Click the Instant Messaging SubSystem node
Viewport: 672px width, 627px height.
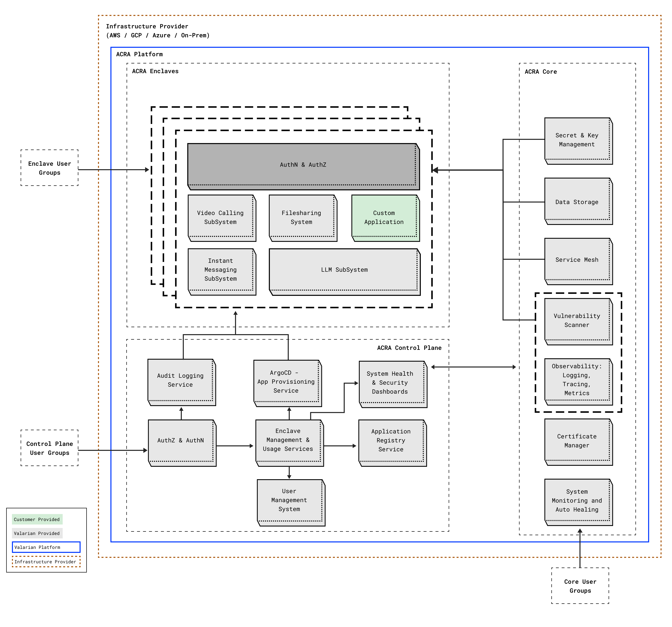point(221,270)
